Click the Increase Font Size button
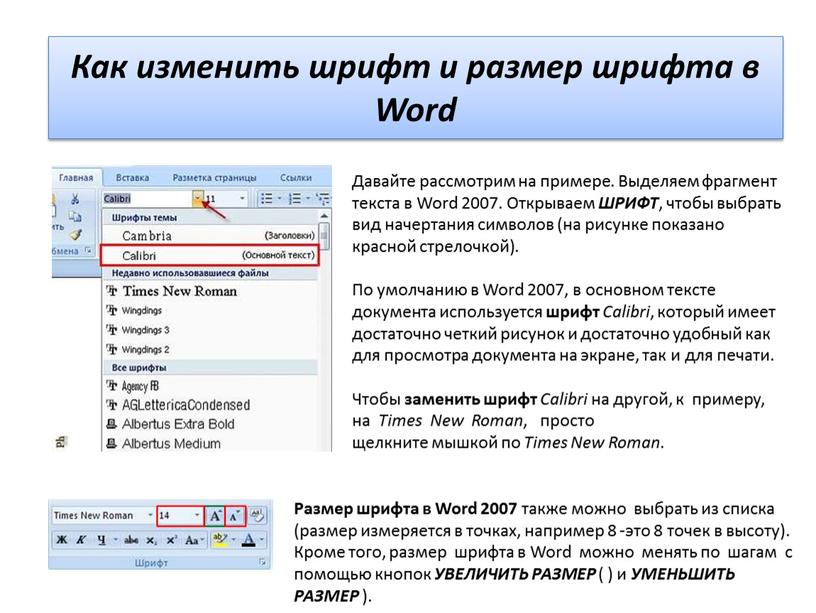This screenshot has width=816, height=613. (x=214, y=516)
